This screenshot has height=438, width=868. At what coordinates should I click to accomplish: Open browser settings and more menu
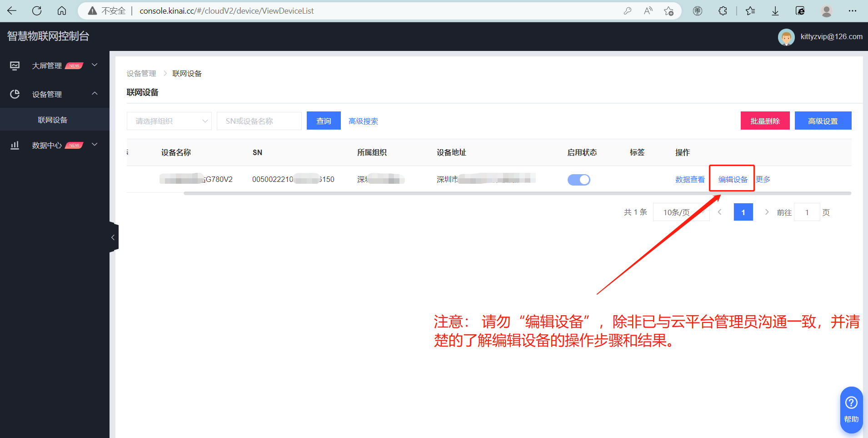(x=853, y=11)
